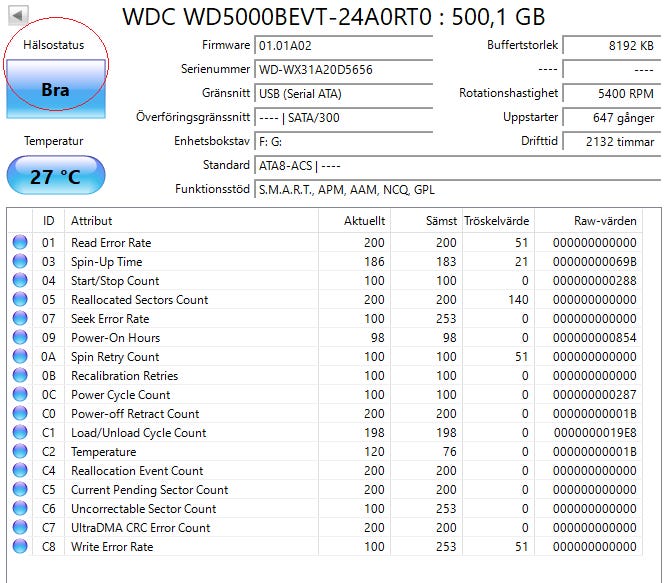Viewport: 668px width, 583px height.
Task: Click current value 186 in Spin-Up Time row
Action: tap(374, 262)
